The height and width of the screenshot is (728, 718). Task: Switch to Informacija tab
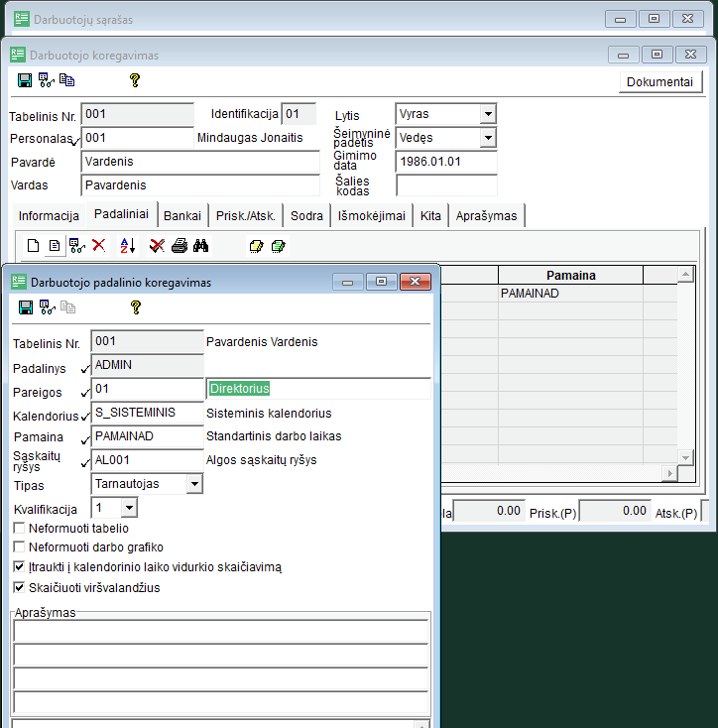click(x=49, y=216)
